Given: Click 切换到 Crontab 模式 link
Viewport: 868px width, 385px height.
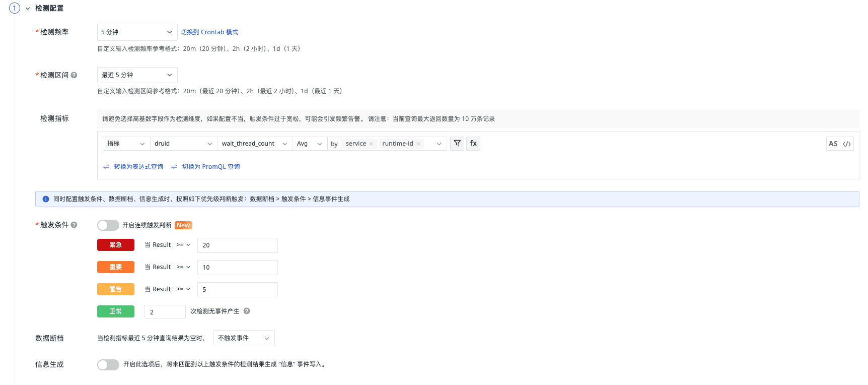Looking at the screenshot, I should point(209,32).
